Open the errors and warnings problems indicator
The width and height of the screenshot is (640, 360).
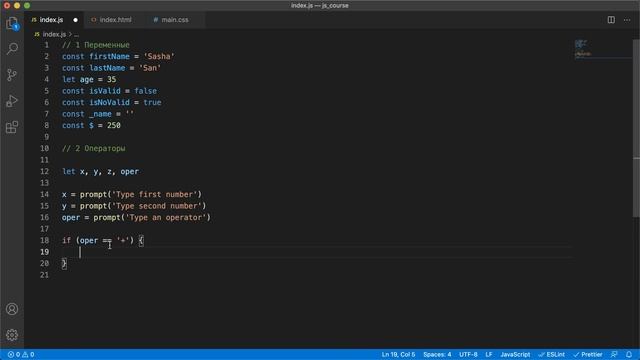click(21, 354)
